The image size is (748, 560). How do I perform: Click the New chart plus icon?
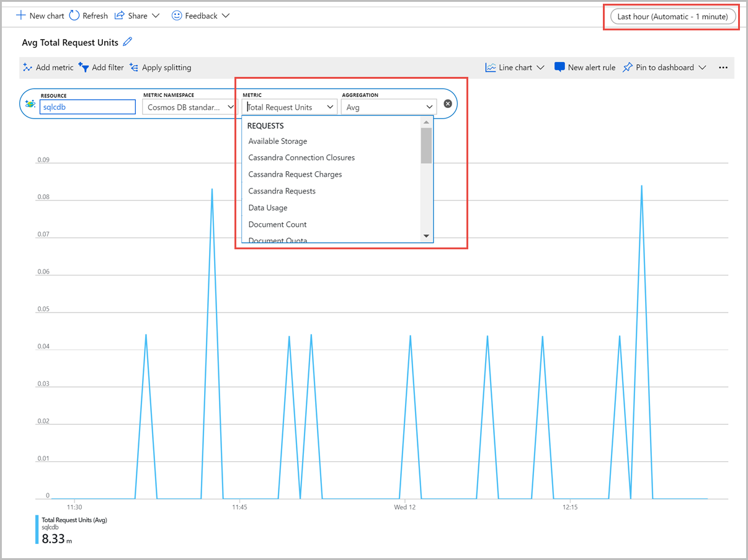click(x=20, y=16)
